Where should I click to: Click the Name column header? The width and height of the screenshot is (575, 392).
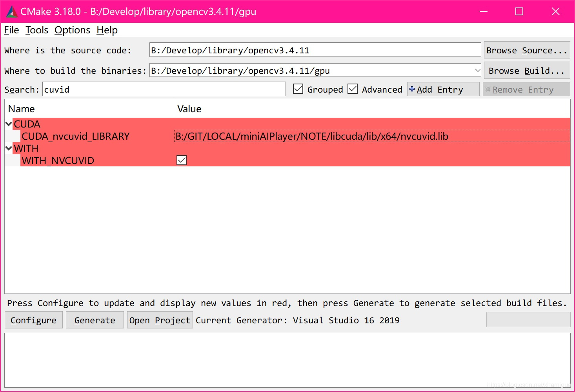coord(89,109)
